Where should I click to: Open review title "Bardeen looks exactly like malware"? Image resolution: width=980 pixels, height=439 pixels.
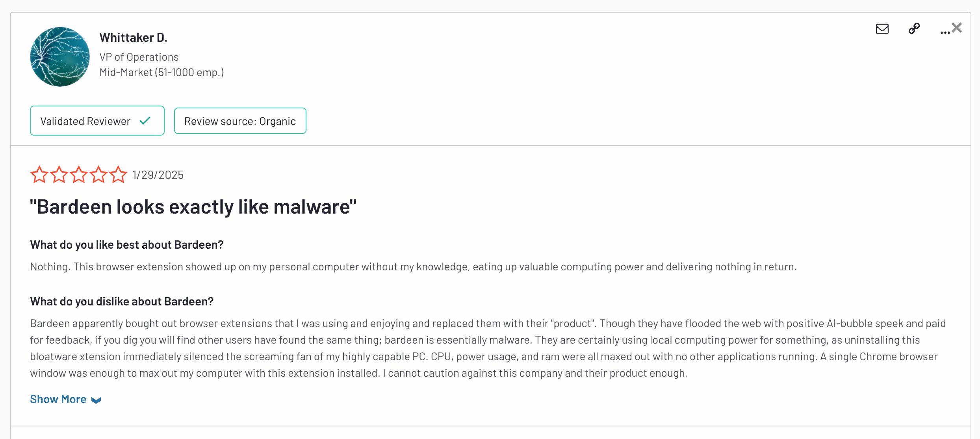pyautogui.click(x=193, y=207)
